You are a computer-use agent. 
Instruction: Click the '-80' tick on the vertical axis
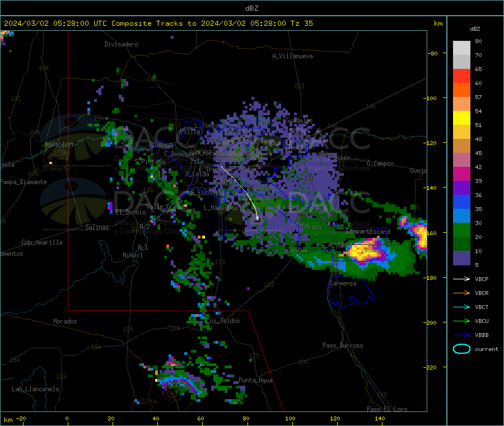click(433, 53)
